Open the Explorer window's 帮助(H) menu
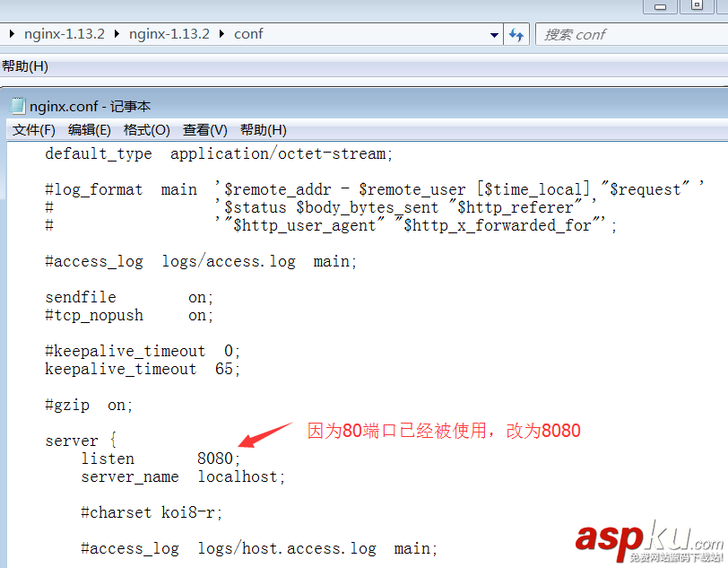Image resolution: width=728 pixels, height=568 pixels. tap(25, 66)
